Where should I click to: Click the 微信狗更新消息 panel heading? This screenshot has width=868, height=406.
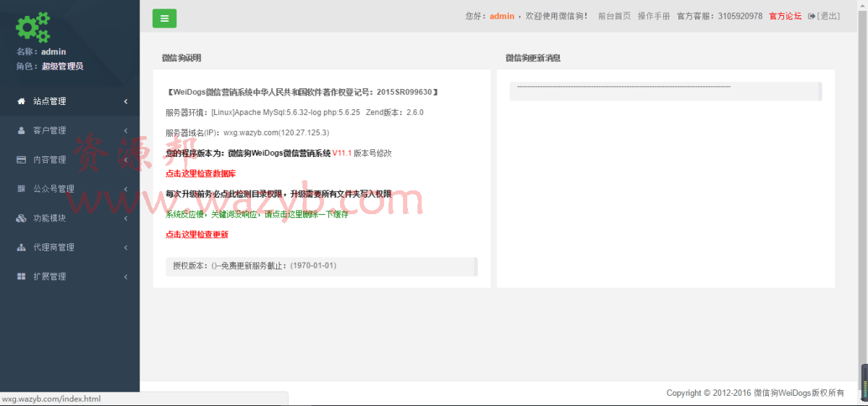533,58
